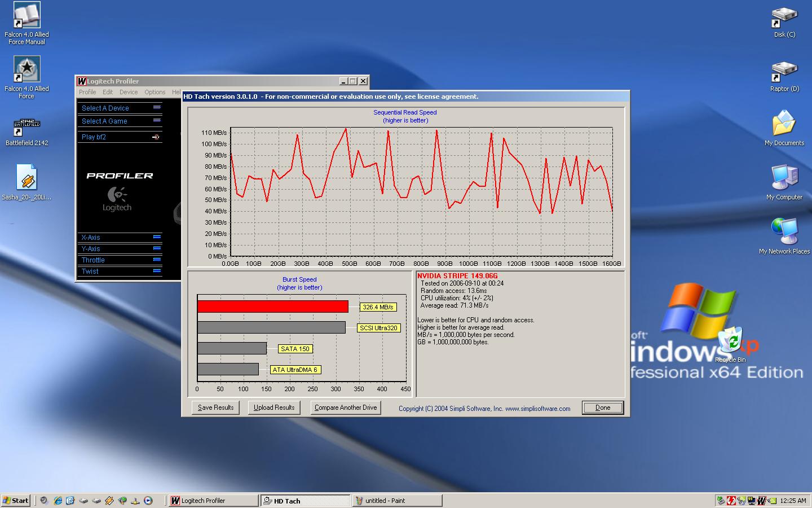Click the Save Results button
This screenshot has width=812, height=508.
pyautogui.click(x=215, y=408)
